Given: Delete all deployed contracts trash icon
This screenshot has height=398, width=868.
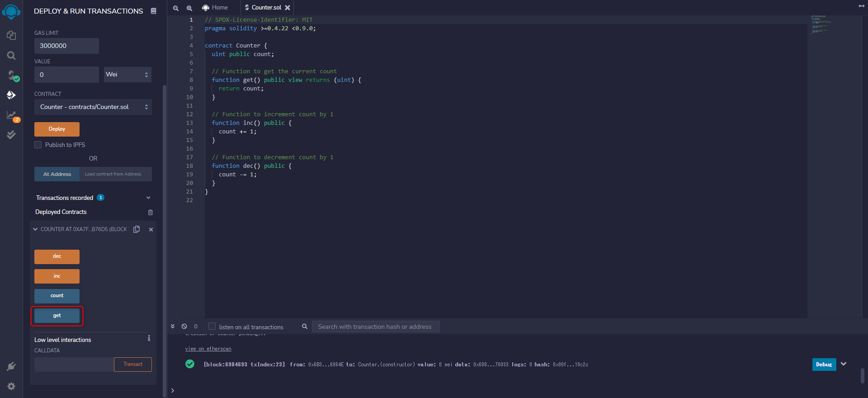Looking at the screenshot, I should [x=151, y=212].
